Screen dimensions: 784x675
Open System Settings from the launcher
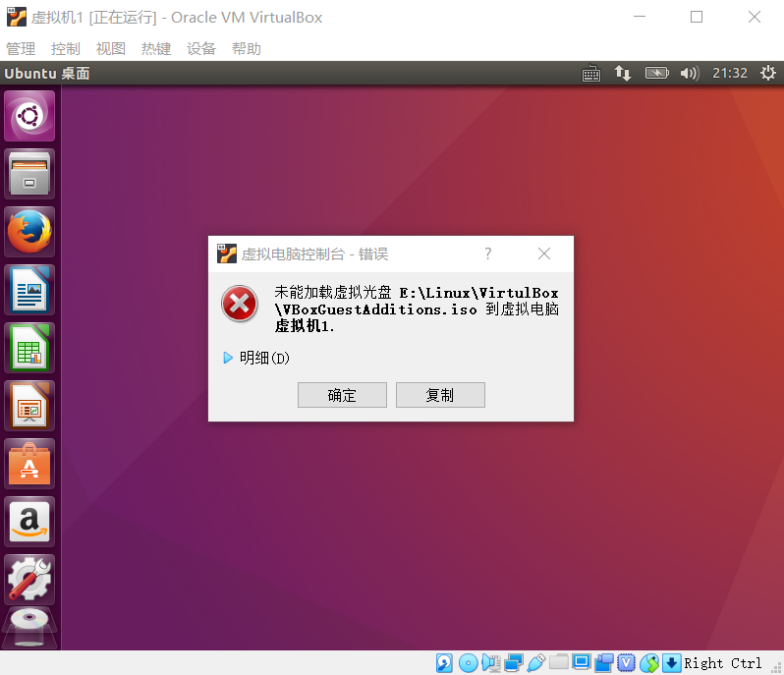(29, 580)
